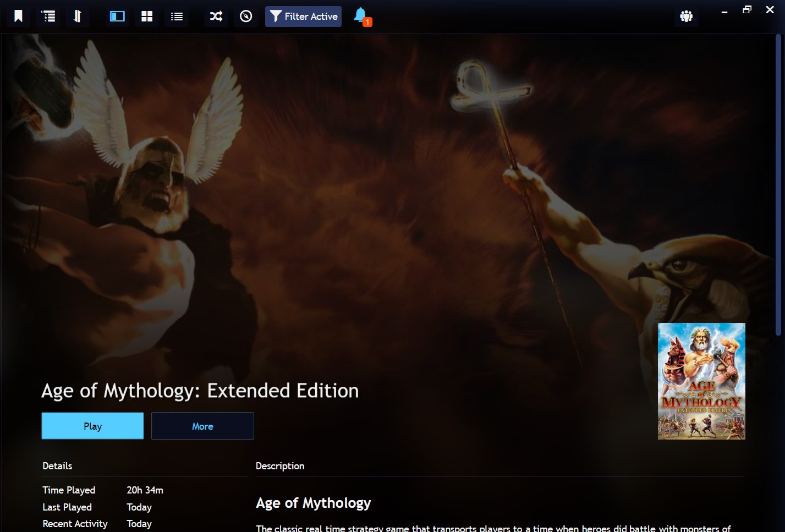
Task: Click the vertical scrollbar on the right
Action: pyautogui.click(x=778, y=184)
